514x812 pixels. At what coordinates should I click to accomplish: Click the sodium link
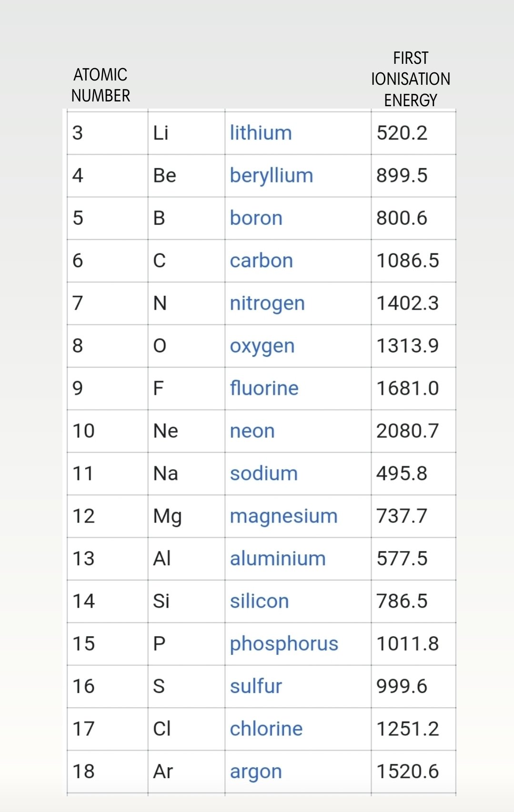click(x=263, y=473)
